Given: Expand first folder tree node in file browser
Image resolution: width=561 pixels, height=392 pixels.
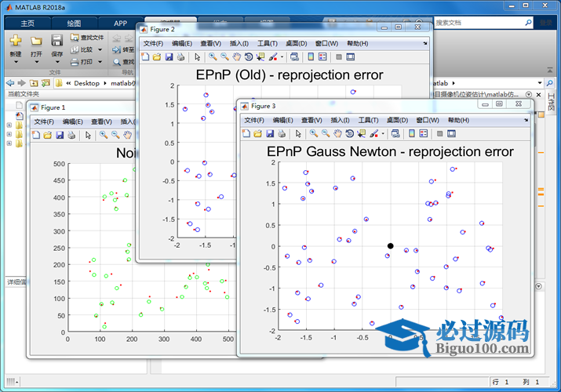Looking at the screenshot, I should [x=9, y=125].
